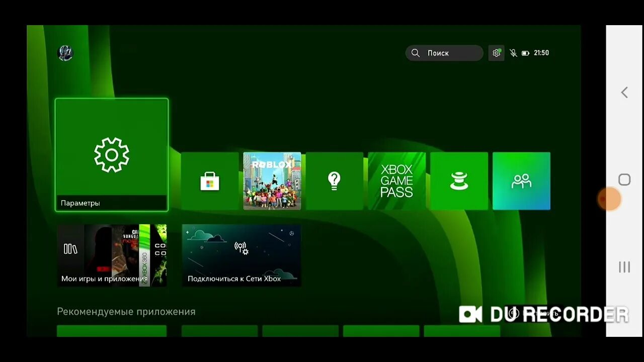Open the Xbox Game Pass tile

pos(397,181)
